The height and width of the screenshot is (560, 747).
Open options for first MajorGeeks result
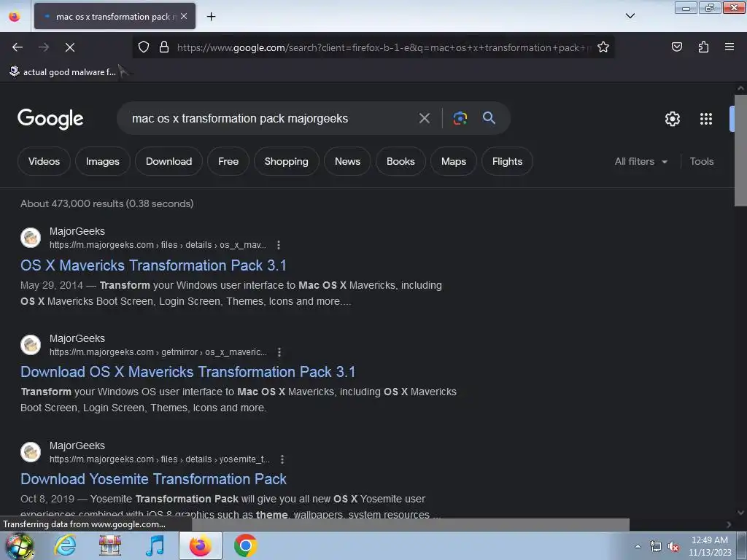tap(279, 245)
